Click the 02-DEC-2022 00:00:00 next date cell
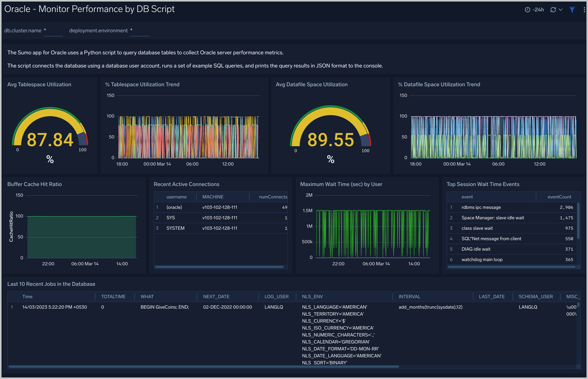The height and width of the screenshot is (379, 588). tap(227, 307)
